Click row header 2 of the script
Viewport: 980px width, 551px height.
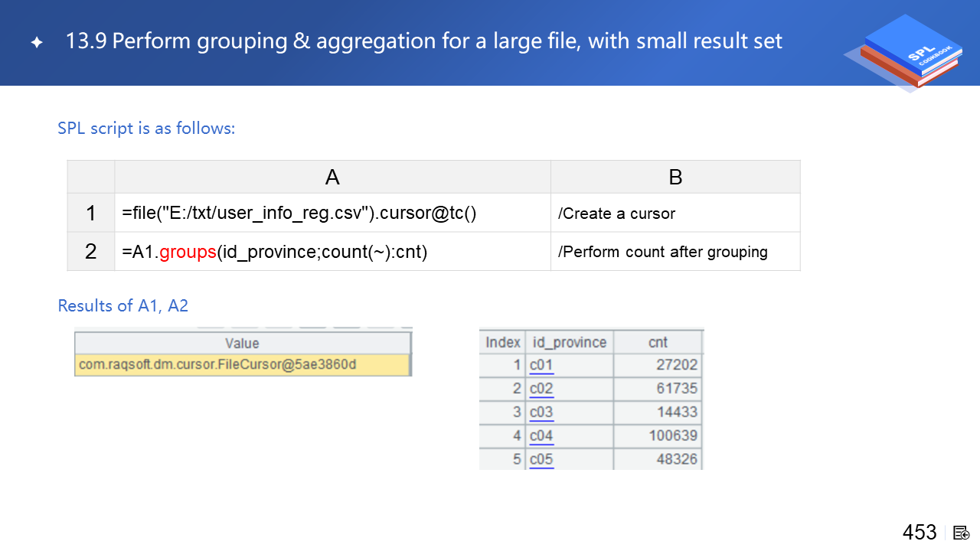tap(91, 252)
